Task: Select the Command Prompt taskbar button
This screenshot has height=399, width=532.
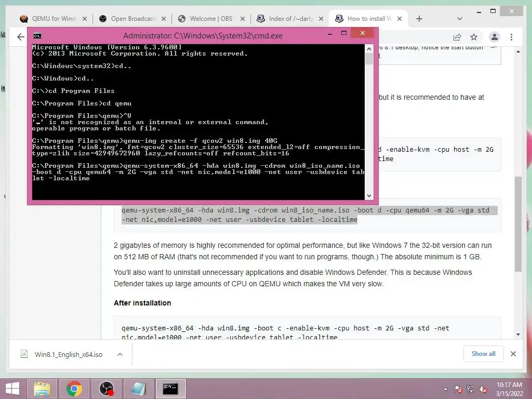Action: tap(170, 389)
